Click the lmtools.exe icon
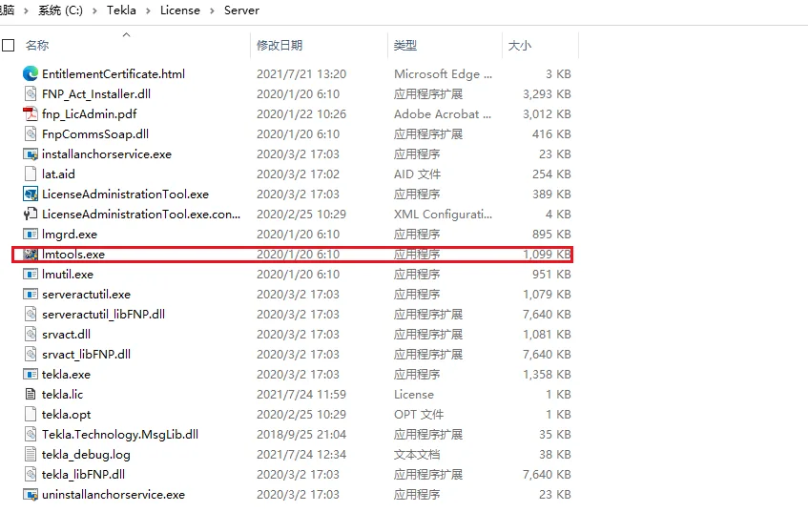The width and height of the screenshot is (808, 532). [31, 254]
